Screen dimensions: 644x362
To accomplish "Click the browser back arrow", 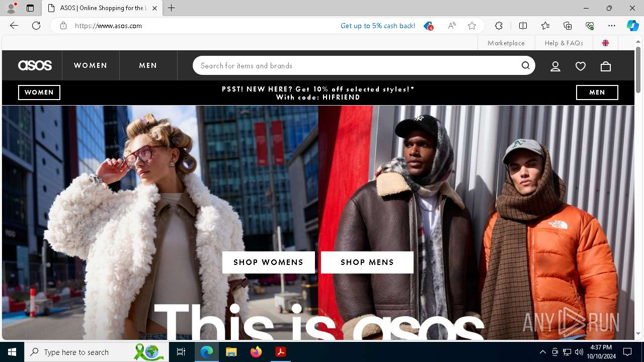I will tap(14, 26).
